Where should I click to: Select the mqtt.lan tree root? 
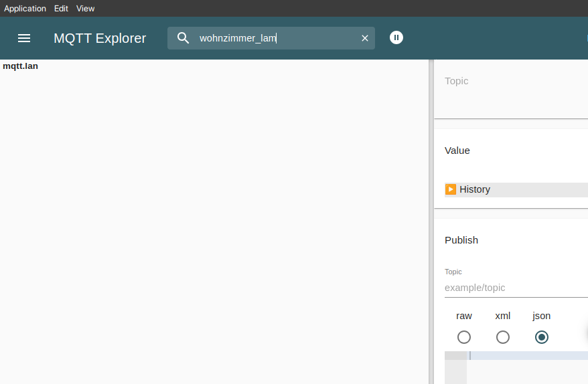point(20,66)
